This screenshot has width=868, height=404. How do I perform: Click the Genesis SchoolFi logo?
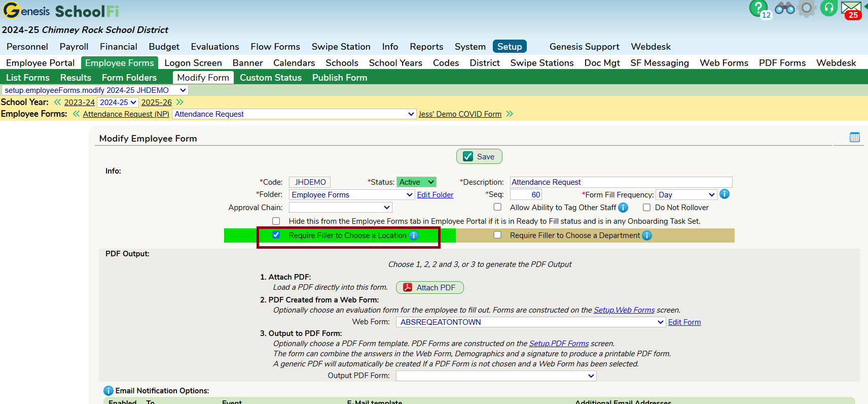tap(61, 11)
